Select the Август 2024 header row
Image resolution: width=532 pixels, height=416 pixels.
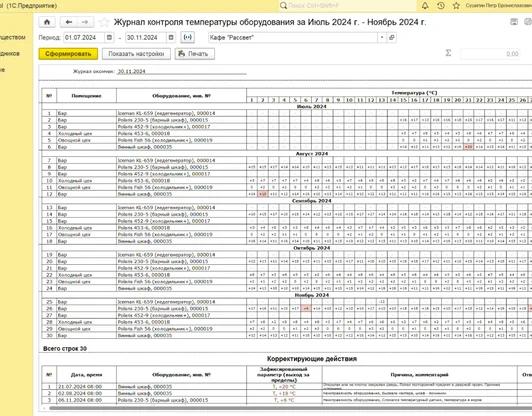311,154
